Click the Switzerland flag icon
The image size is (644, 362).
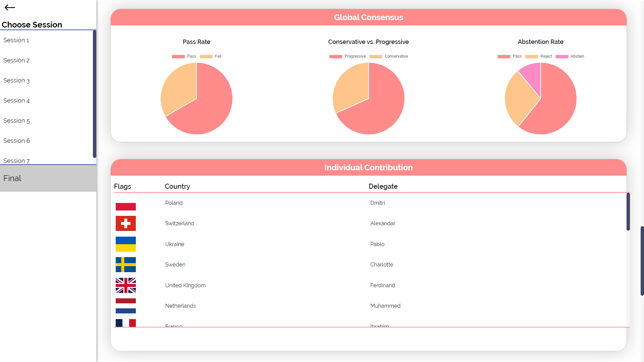click(x=125, y=223)
